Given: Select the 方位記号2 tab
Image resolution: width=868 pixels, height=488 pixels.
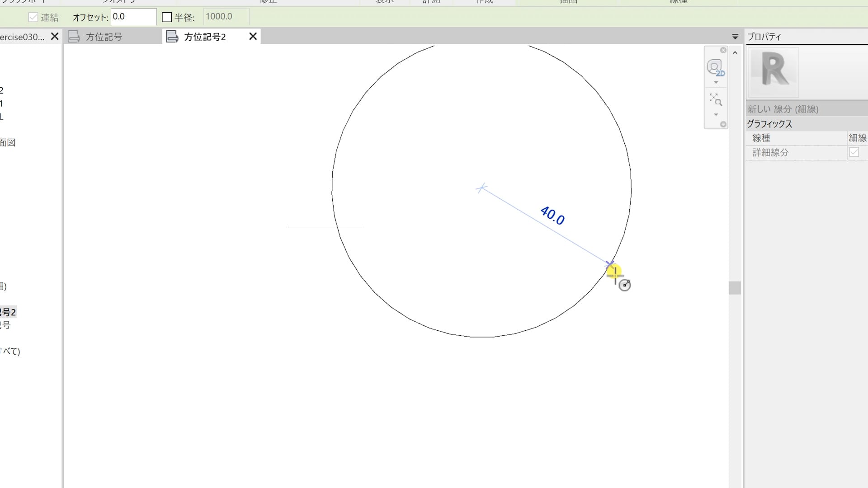Looking at the screenshot, I should pos(205,37).
